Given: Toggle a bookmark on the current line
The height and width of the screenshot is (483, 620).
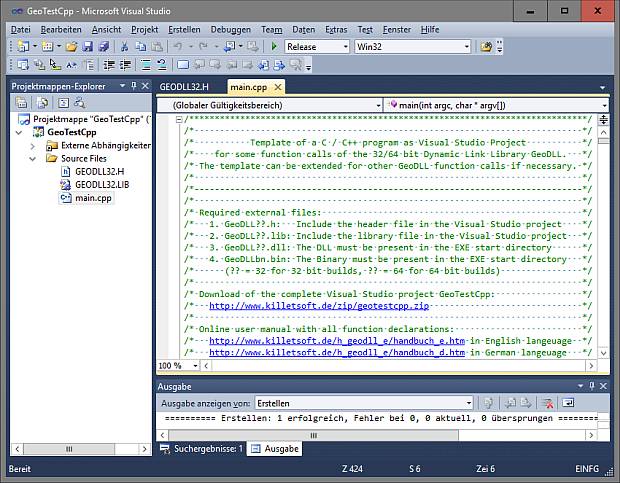Looking at the screenshot, I should [x=183, y=65].
